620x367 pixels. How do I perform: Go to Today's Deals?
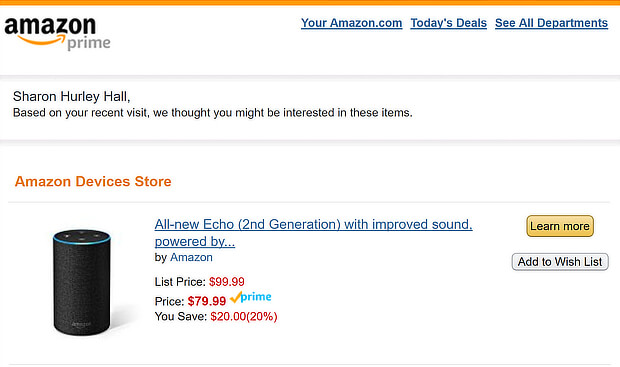(448, 23)
